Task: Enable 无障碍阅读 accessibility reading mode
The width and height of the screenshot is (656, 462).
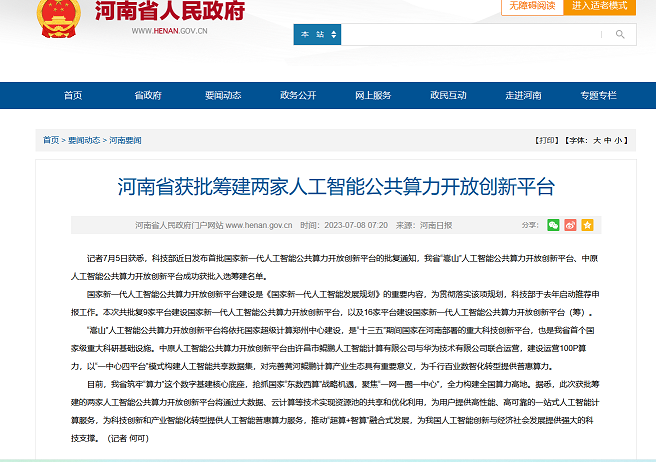Action: 531,6
